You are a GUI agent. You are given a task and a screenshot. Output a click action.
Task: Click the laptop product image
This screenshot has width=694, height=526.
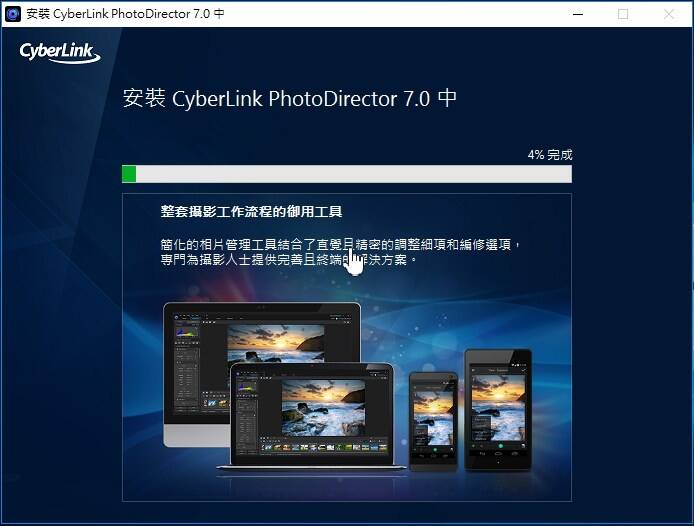[311, 416]
